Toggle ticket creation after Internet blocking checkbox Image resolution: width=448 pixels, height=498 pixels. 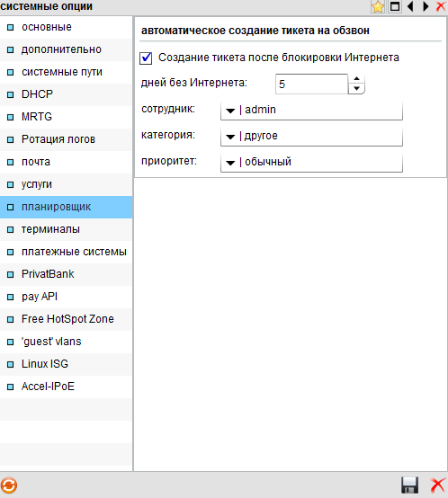coord(146,58)
